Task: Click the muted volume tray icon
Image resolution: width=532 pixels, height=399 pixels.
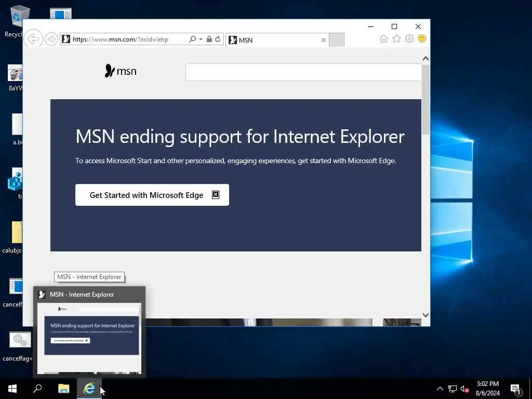Action: [x=465, y=389]
